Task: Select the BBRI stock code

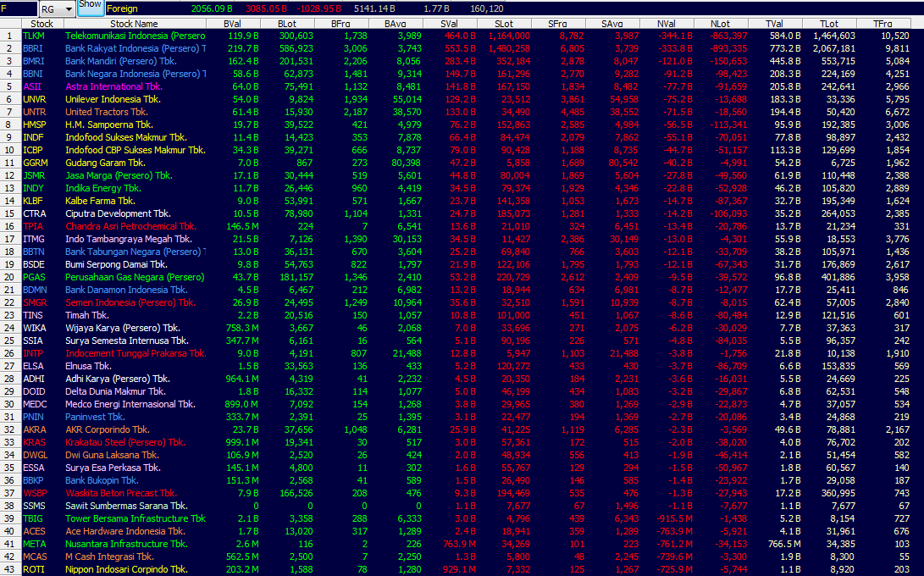Action: (33, 48)
